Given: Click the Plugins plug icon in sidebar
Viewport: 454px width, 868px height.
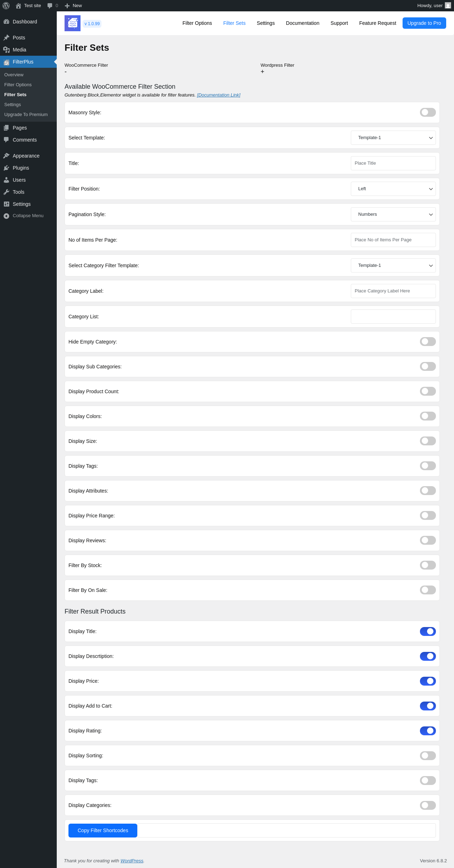Looking at the screenshot, I should (x=6, y=168).
